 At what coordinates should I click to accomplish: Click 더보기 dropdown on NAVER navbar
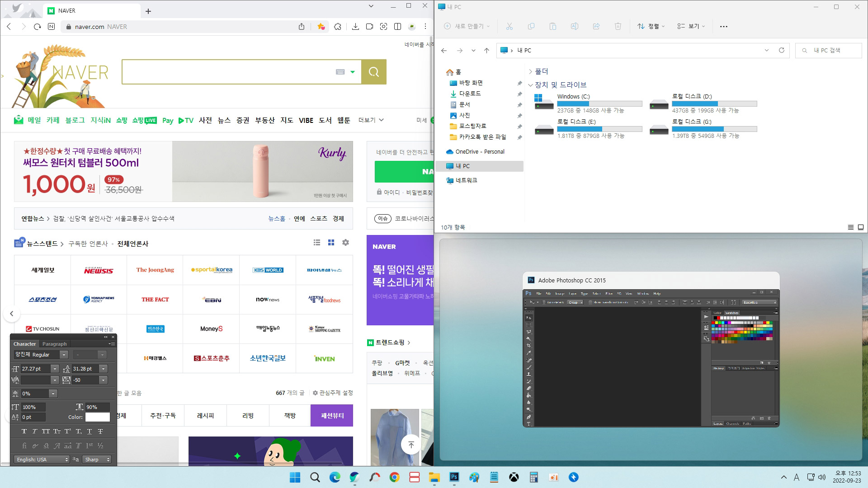coord(370,120)
